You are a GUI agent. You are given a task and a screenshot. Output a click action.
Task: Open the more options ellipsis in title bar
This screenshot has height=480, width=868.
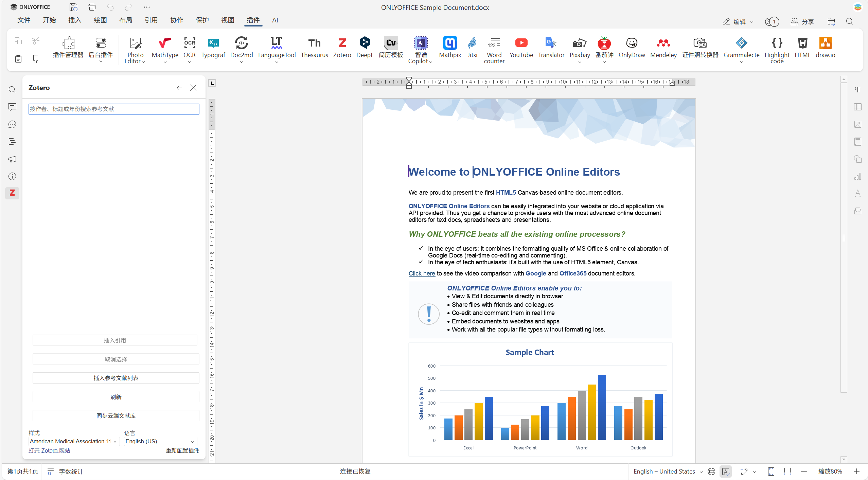(146, 7)
